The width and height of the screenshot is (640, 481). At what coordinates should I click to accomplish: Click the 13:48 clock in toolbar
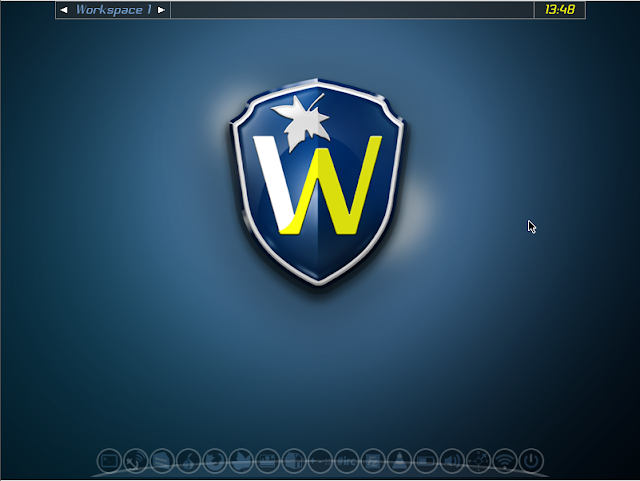560,10
